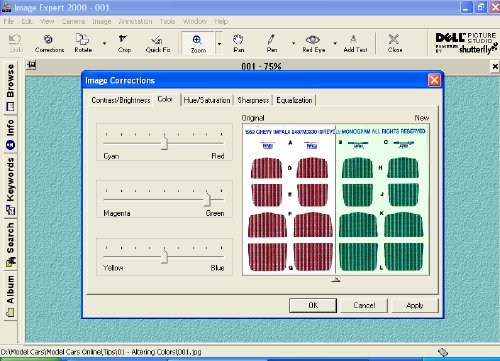500x361 pixels.
Task: Open the Image menu
Action: [102, 21]
